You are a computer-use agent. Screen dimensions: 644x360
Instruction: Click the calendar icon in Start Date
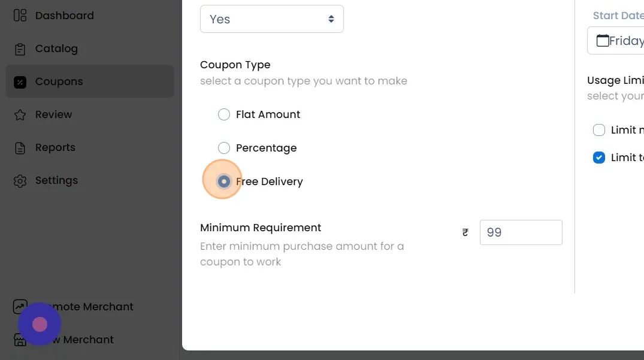coord(602,41)
